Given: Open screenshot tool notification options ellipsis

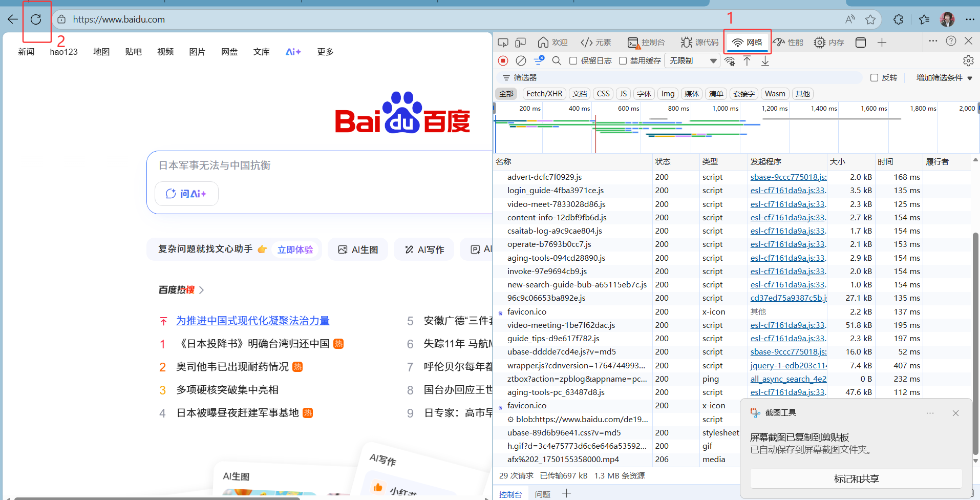Looking at the screenshot, I should [x=930, y=413].
